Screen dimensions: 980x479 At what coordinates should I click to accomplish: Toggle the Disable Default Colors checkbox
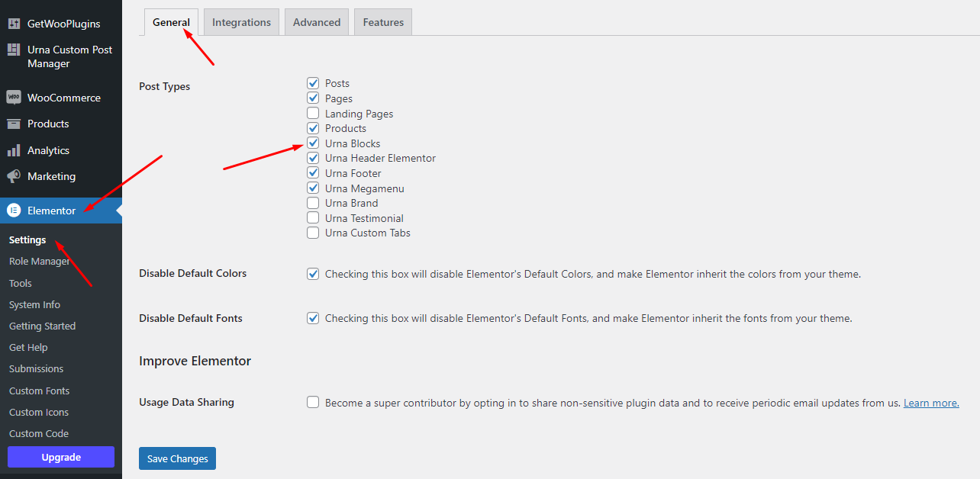coord(313,273)
